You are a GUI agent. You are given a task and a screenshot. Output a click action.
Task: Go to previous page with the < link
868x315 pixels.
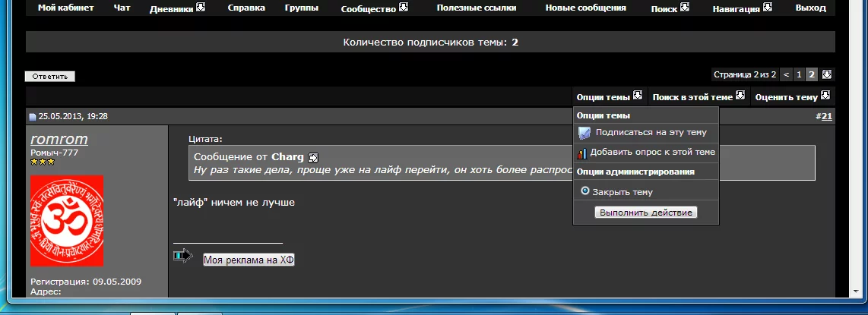pos(787,74)
